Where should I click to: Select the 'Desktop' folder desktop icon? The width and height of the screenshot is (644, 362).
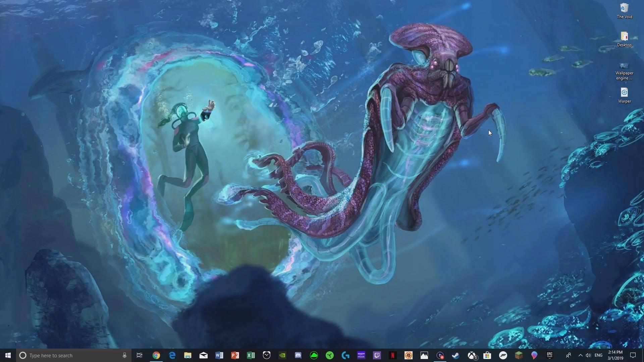coord(624,39)
